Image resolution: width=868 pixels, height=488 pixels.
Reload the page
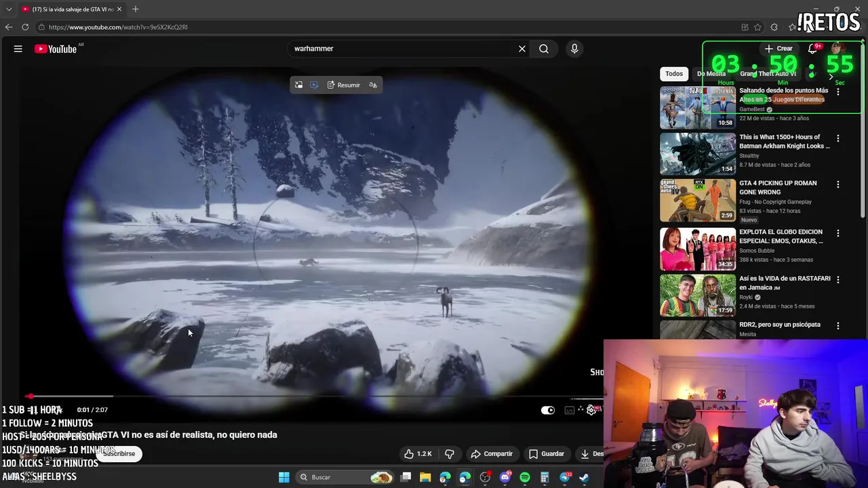click(x=25, y=27)
